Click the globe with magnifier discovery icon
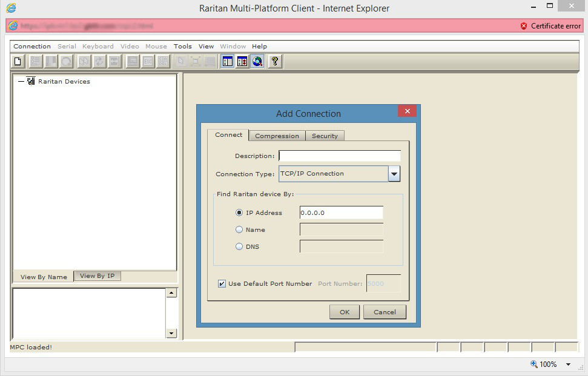Image resolution: width=588 pixels, height=376 pixels. tap(257, 61)
